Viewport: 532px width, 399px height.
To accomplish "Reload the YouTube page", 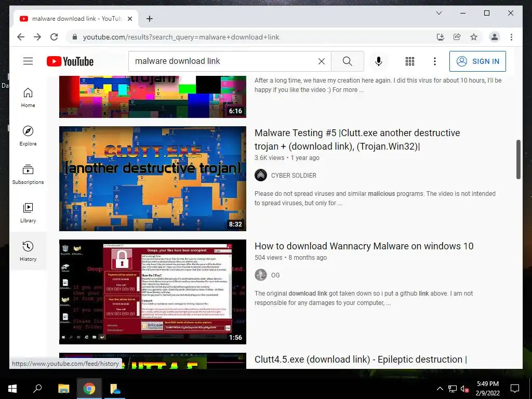I will click(x=54, y=37).
